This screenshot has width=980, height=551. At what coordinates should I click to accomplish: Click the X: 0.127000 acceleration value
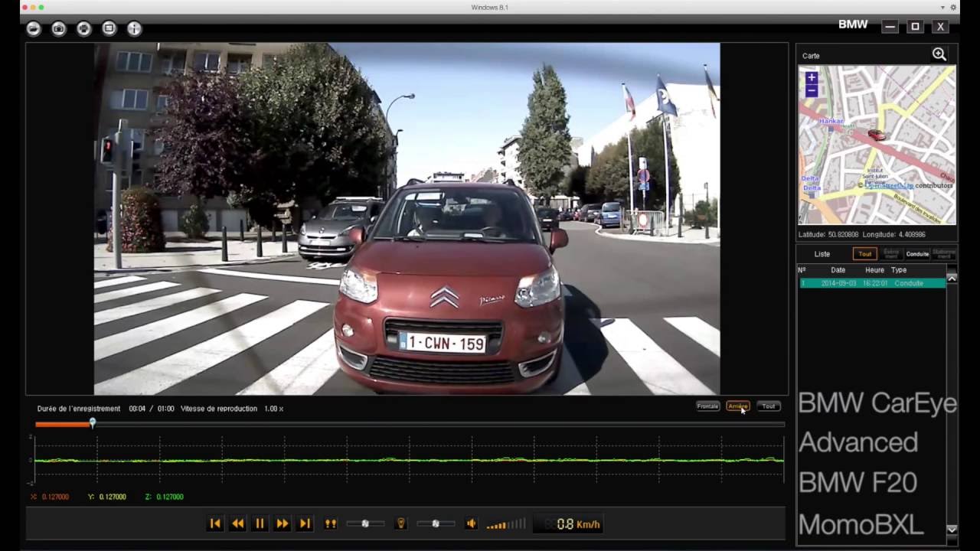50,497
